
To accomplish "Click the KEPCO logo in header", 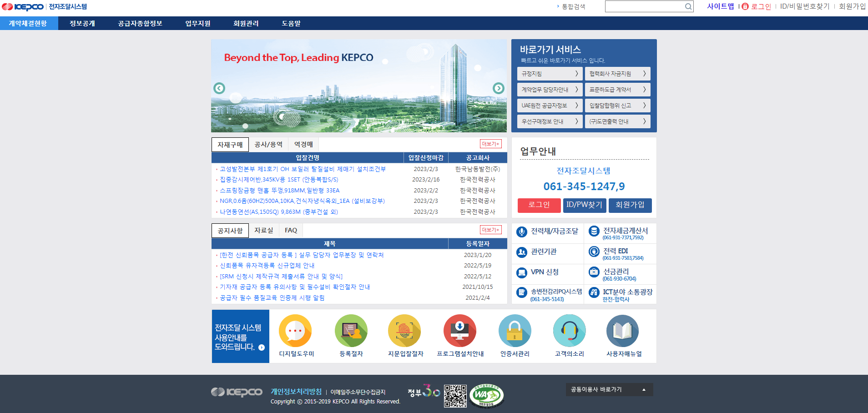I will 23,7.
